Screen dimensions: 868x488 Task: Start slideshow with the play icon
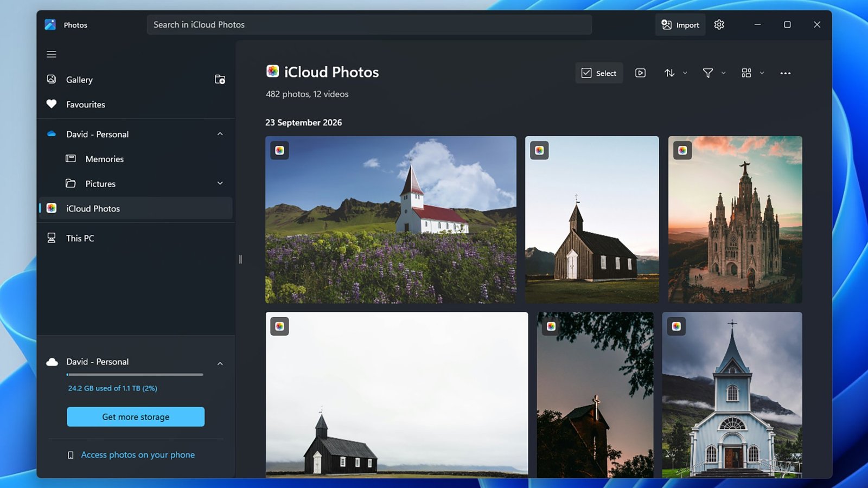coord(640,73)
